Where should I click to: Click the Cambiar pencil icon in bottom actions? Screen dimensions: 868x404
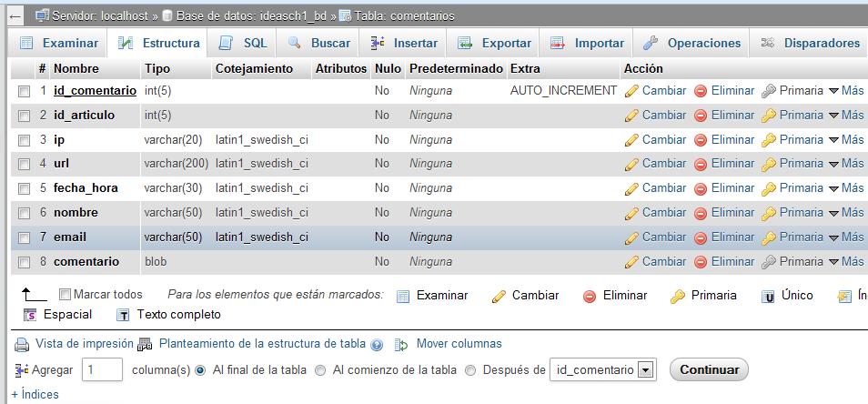coord(499,297)
